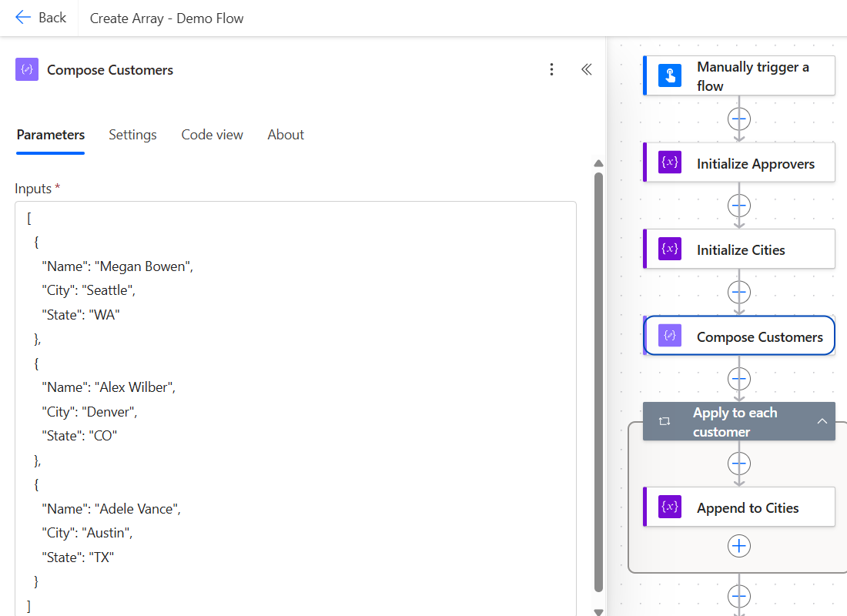Open the three-dot more options menu
The height and width of the screenshot is (616, 847).
551,69
